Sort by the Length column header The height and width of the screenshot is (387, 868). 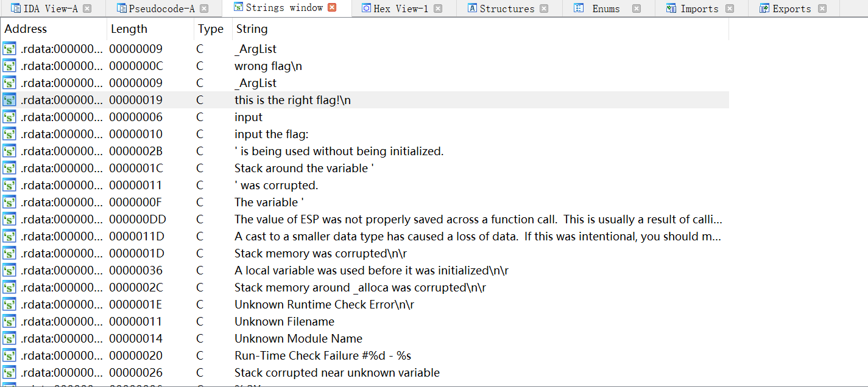[129, 29]
